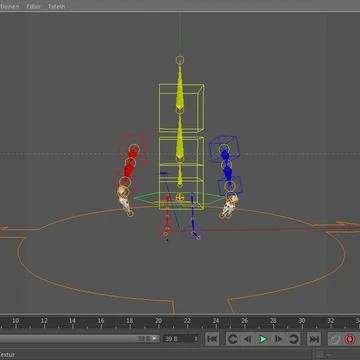This screenshot has height=360, width=360.
Task: Start playback with the green play button
Action: pyautogui.click(x=263, y=339)
